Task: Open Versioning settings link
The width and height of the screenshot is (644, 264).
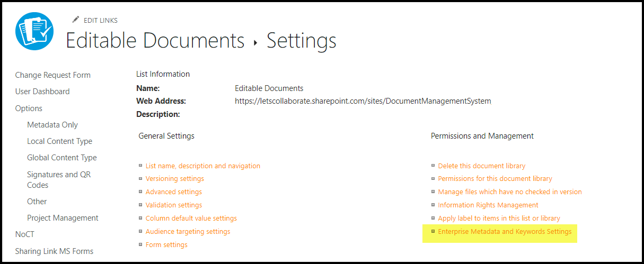Action: [174, 179]
